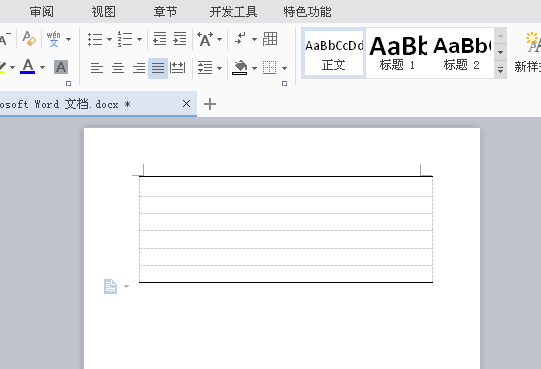Select the 正文 style
Viewport: 541px width, 369px height.
[334, 53]
